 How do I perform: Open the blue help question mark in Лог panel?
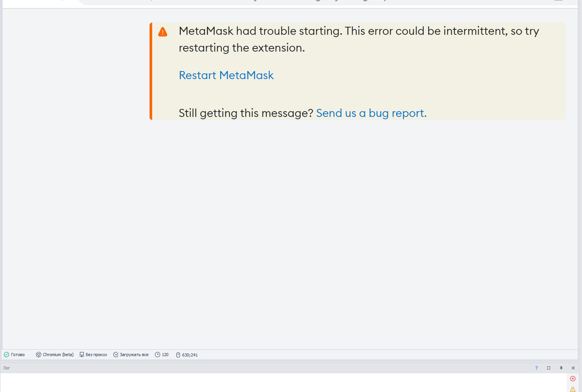click(x=536, y=368)
